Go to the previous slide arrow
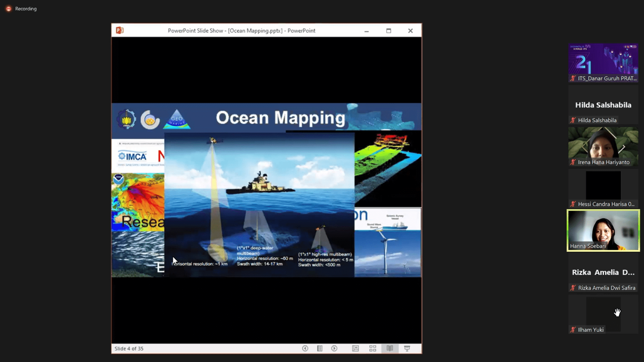The image size is (644, 362). pos(305,348)
